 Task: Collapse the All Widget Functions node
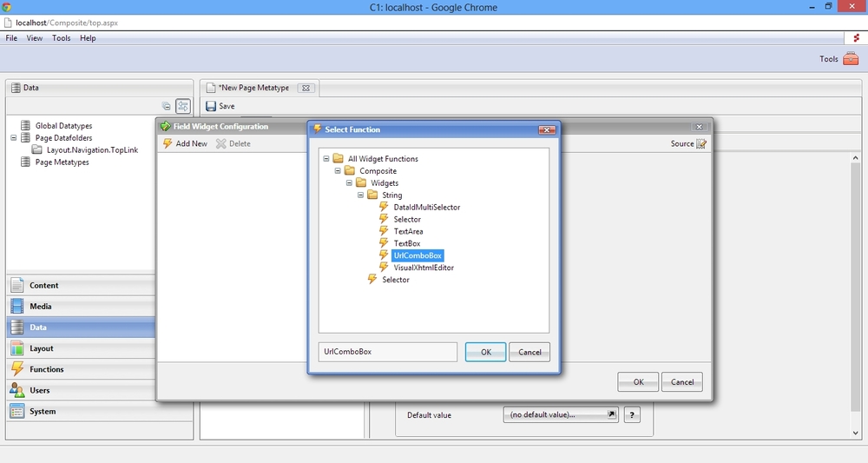(326, 159)
